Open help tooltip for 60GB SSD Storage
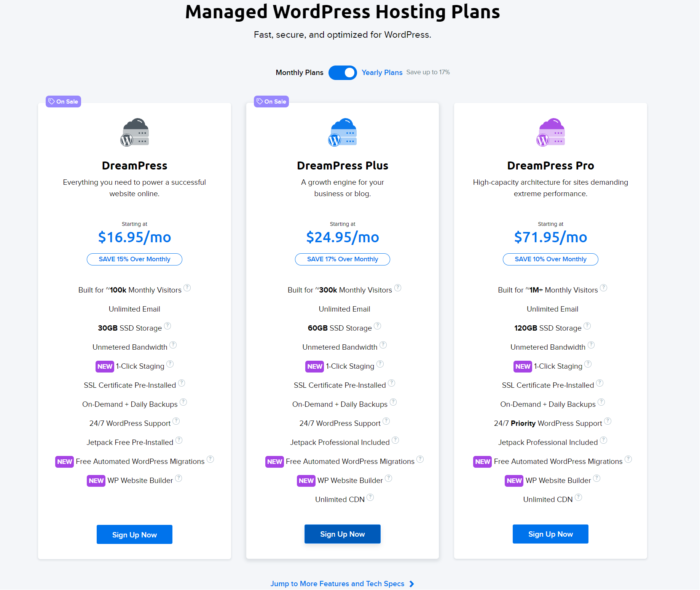Screen dimensions: 700x590 378,326
